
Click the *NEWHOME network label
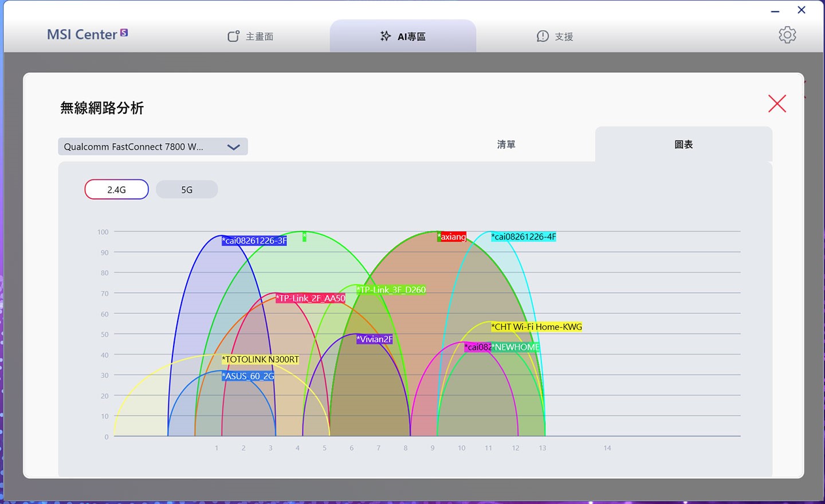(x=516, y=347)
